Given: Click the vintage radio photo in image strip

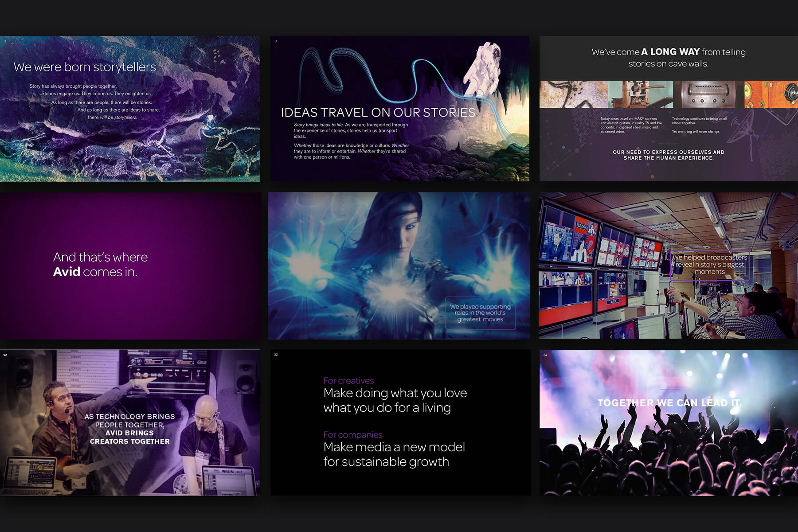Looking at the screenshot, I should click(708, 94).
